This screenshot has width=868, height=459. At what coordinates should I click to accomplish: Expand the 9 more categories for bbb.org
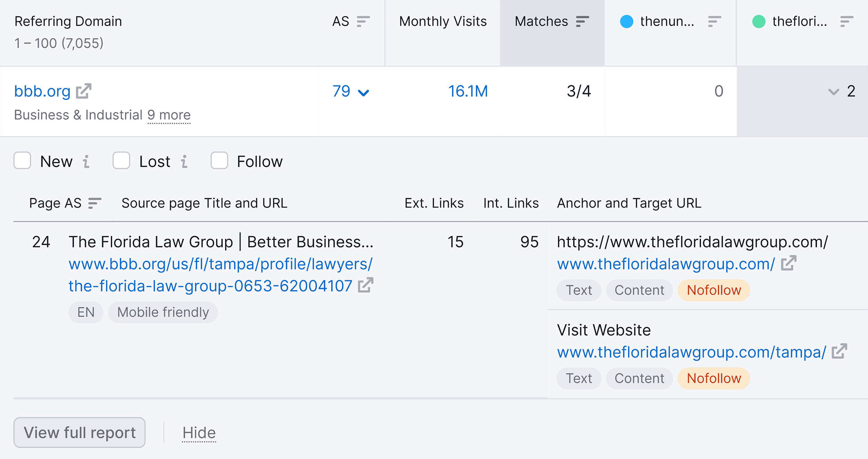169,115
